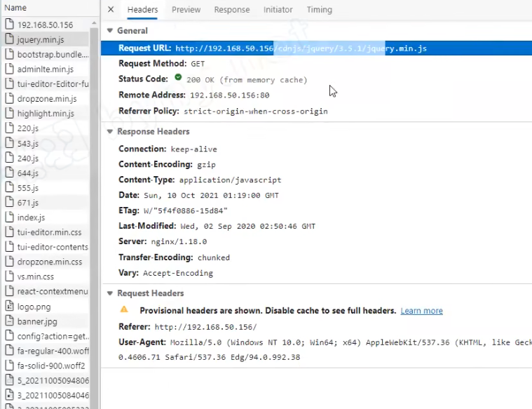
Task: Click the react-contextmenu file icon
Action: click(x=10, y=291)
